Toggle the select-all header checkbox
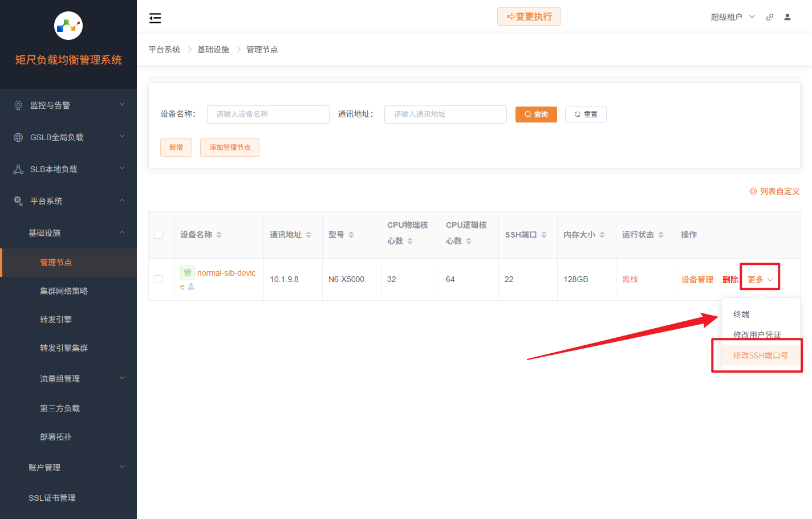The image size is (812, 519). click(x=159, y=235)
